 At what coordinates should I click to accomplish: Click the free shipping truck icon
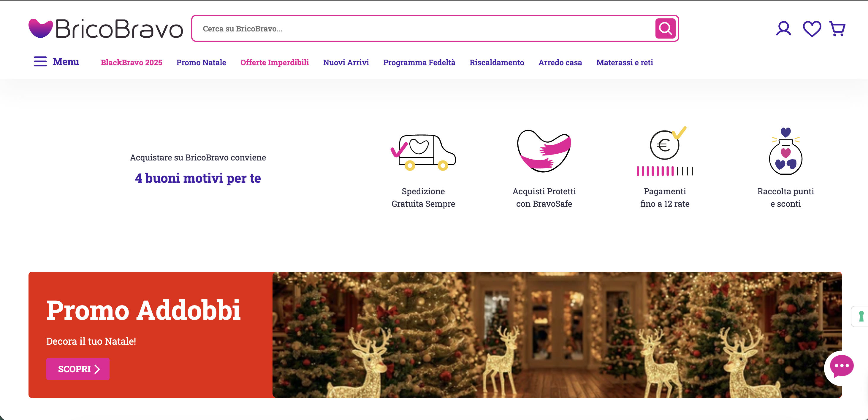pyautogui.click(x=423, y=152)
